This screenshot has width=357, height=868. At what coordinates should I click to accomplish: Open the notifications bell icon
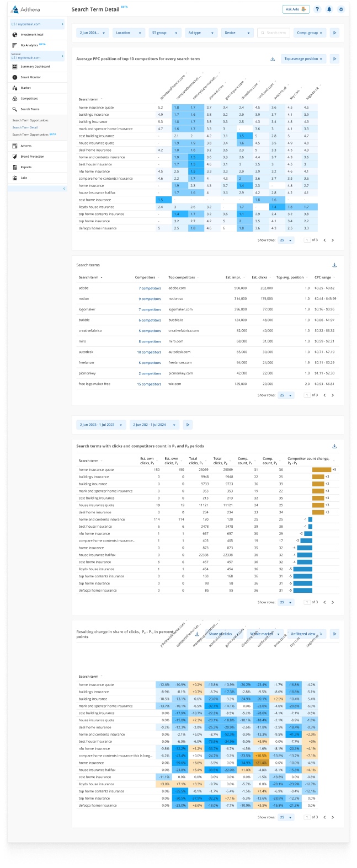point(329,9)
